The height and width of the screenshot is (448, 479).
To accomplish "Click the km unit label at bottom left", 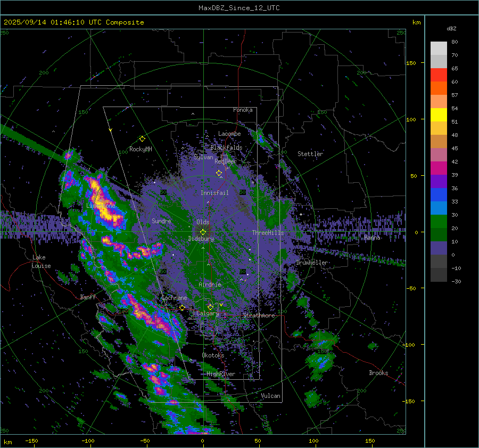I will click(7, 442).
